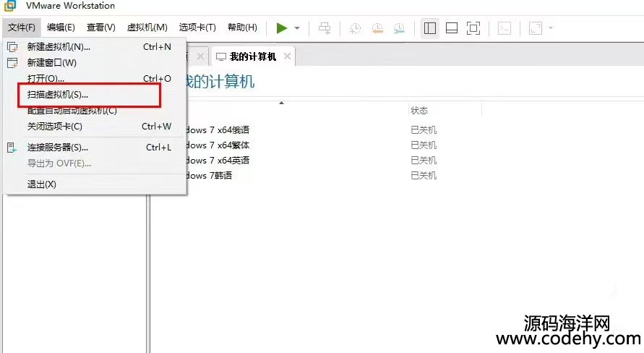Image resolution: width=644 pixels, height=353 pixels.
Task: Open the 文件(F) menu
Action: (x=22, y=27)
